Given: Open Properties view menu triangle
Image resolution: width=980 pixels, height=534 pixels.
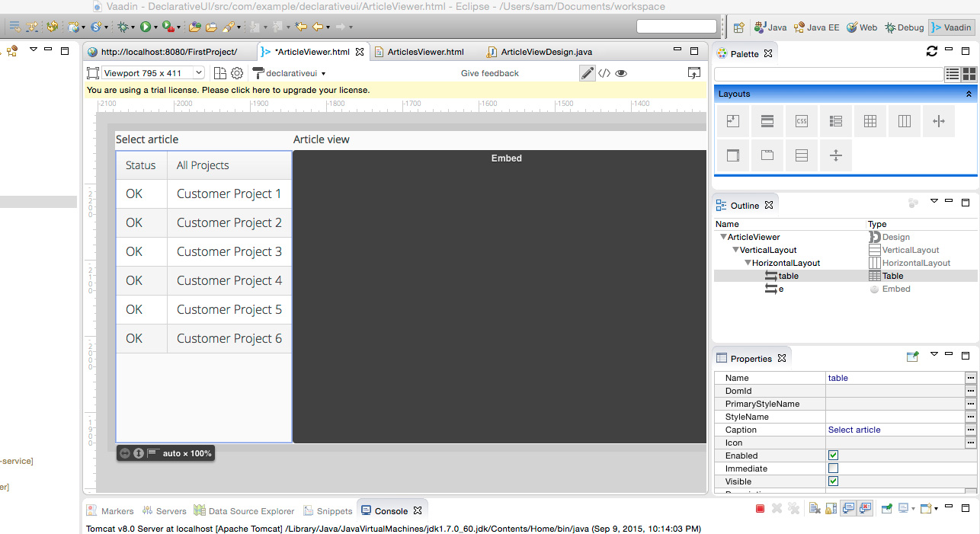Looking at the screenshot, I should 934,353.
